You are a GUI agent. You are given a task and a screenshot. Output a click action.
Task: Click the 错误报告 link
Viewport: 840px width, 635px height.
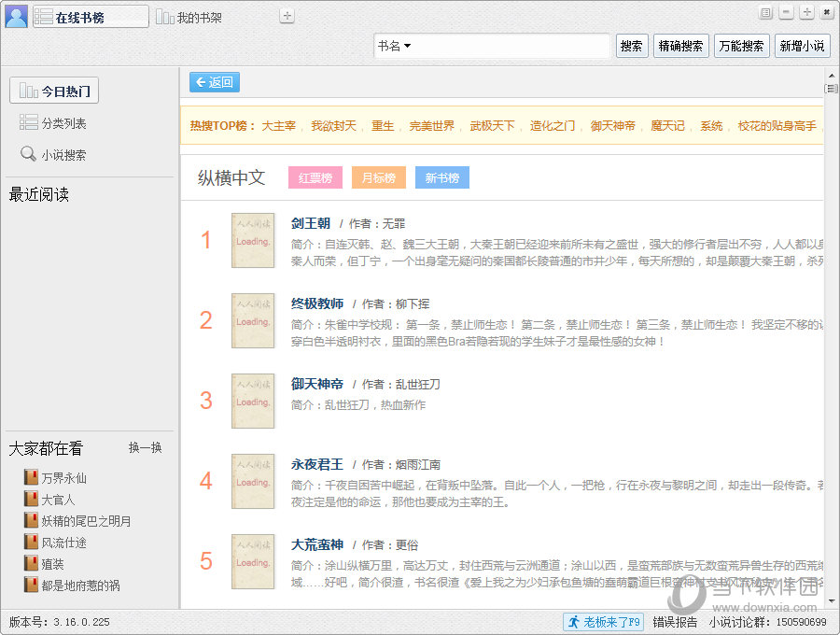(675, 622)
